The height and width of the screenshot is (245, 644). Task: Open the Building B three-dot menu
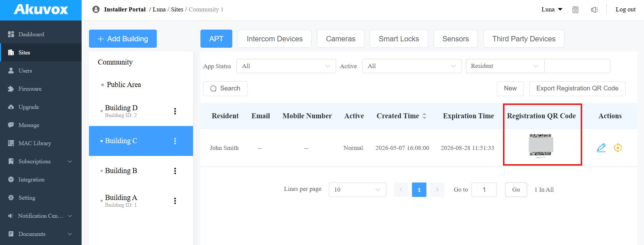tap(175, 171)
